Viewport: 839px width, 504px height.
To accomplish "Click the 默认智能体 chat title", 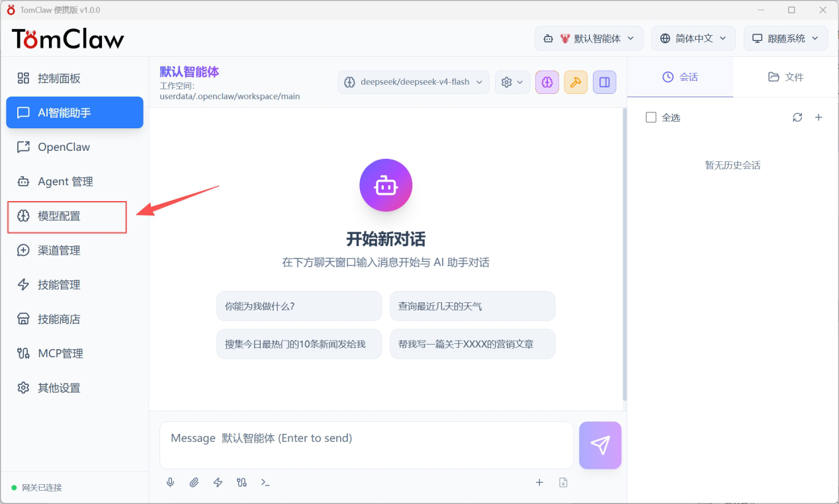I will [x=189, y=71].
